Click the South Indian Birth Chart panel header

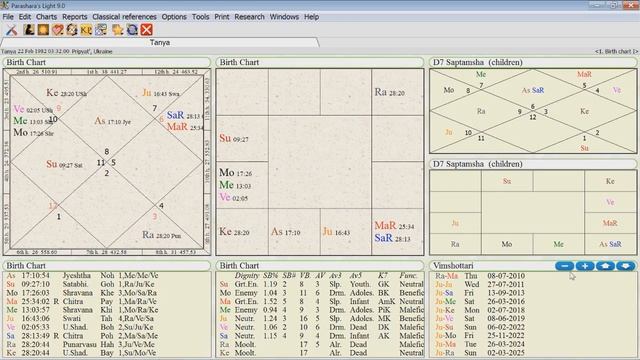point(320,62)
